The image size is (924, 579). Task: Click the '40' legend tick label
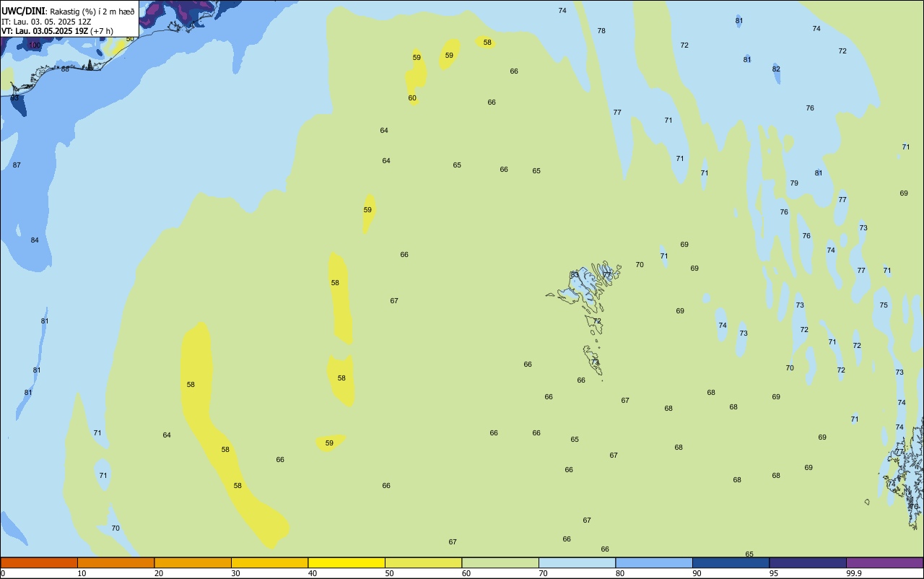[313, 573]
